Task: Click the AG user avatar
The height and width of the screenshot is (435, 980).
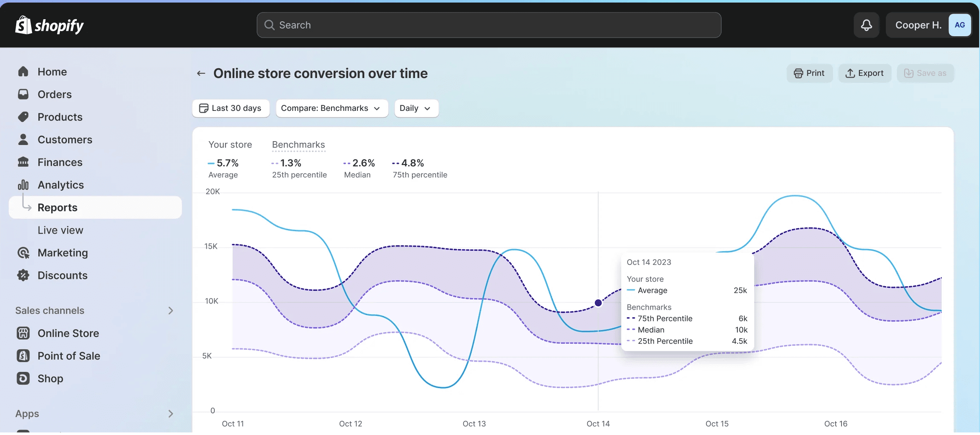Action: tap(959, 25)
